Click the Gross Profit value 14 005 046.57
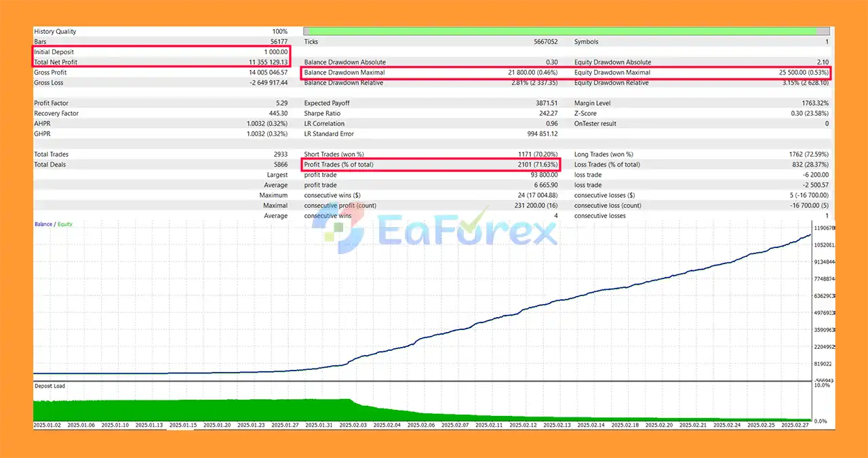 [269, 72]
